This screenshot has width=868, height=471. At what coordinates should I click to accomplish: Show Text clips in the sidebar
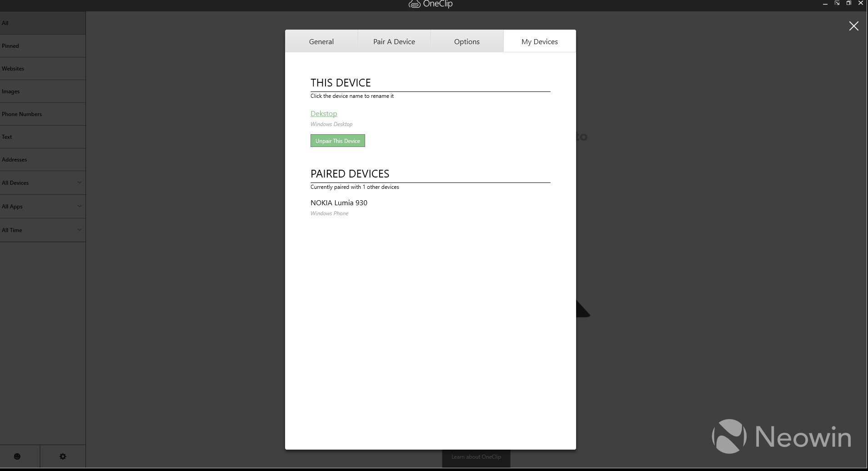43,137
